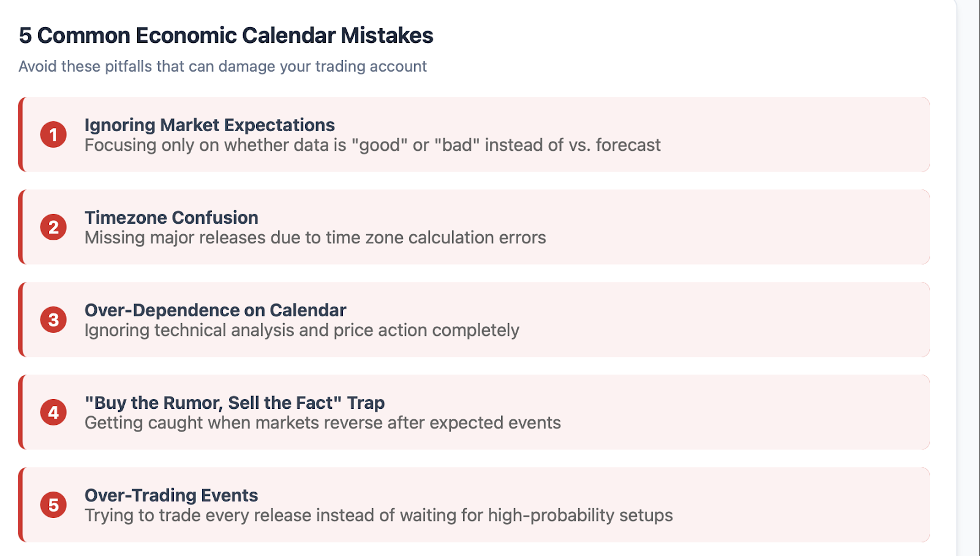Click the description about "good" or "bad" data
980x556 pixels.
pyautogui.click(x=372, y=145)
